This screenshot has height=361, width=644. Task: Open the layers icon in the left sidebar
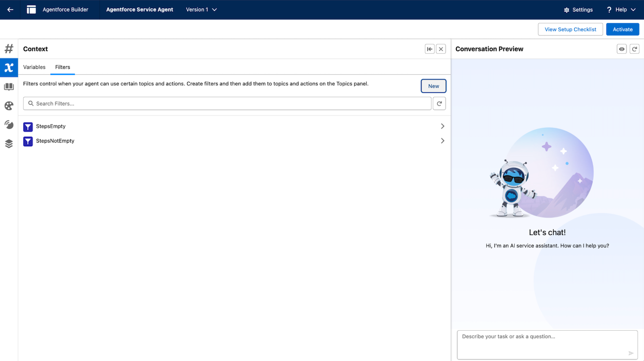[x=9, y=143]
